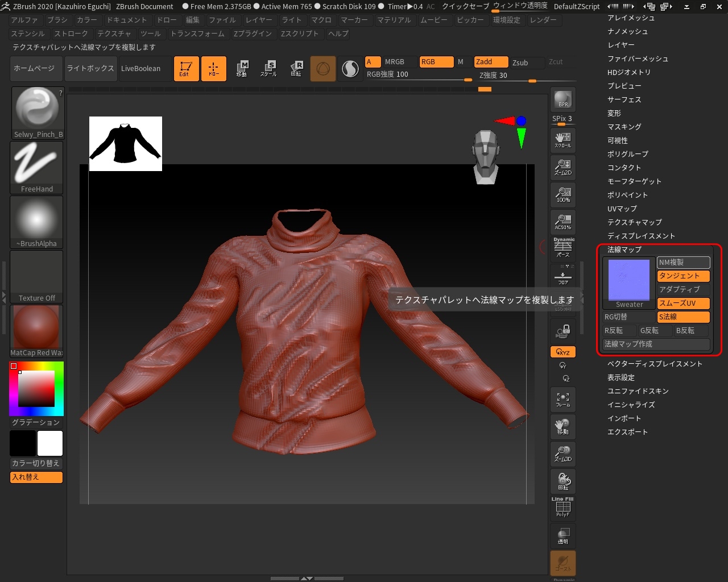Pick a color in the color square
Image resolution: width=728 pixels, height=582 pixels.
click(36, 389)
